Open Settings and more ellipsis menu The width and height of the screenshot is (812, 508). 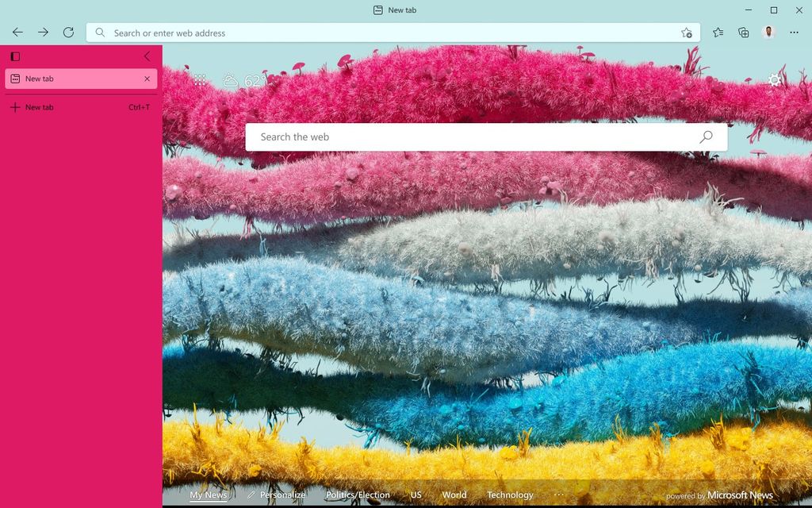794,33
